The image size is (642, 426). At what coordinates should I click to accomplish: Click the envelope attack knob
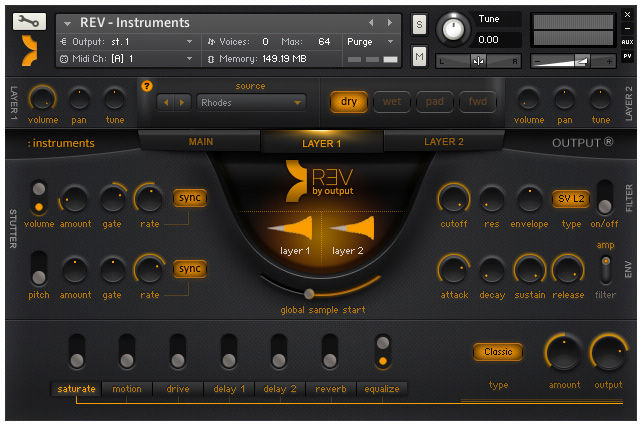point(454,270)
